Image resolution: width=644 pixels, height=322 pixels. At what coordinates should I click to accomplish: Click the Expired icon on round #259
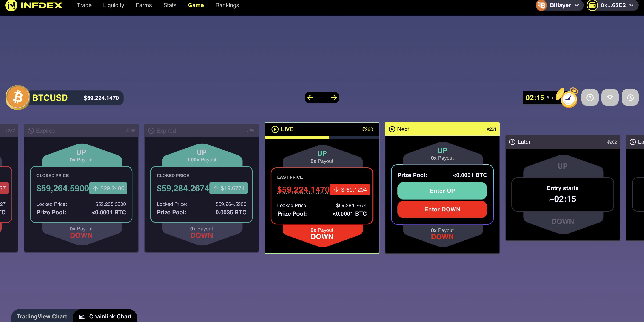pos(151,131)
